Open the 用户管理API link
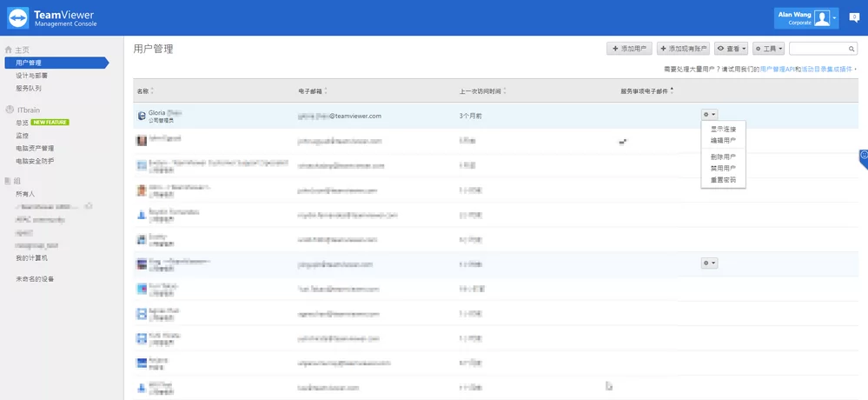The width and height of the screenshot is (868, 400). pyautogui.click(x=777, y=68)
